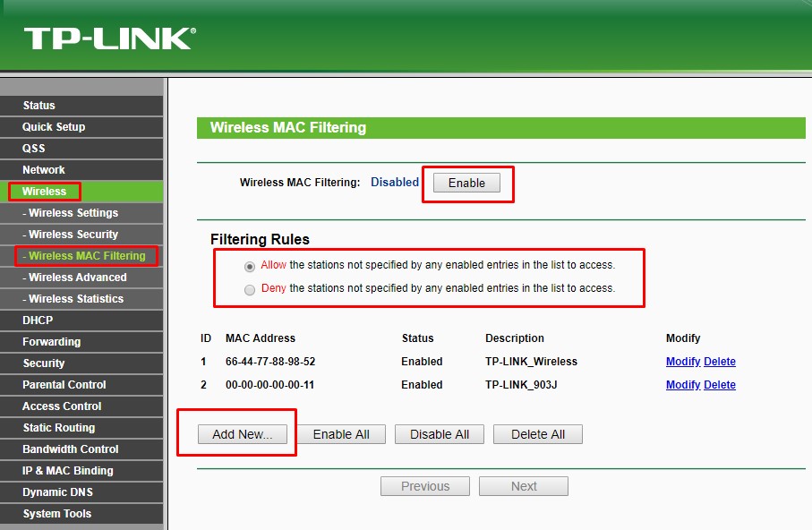Open the Security section in sidebar
Viewport: 812px width, 530px height.
(x=81, y=363)
